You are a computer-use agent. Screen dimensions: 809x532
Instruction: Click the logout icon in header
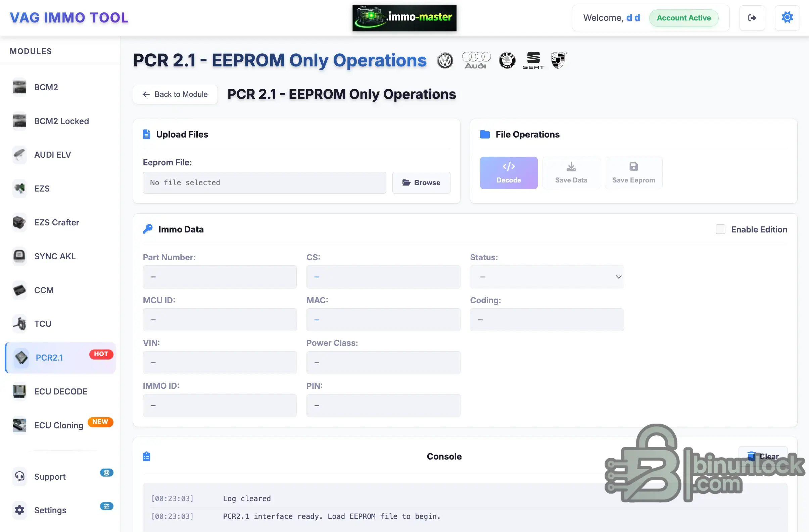[x=752, y=18]
